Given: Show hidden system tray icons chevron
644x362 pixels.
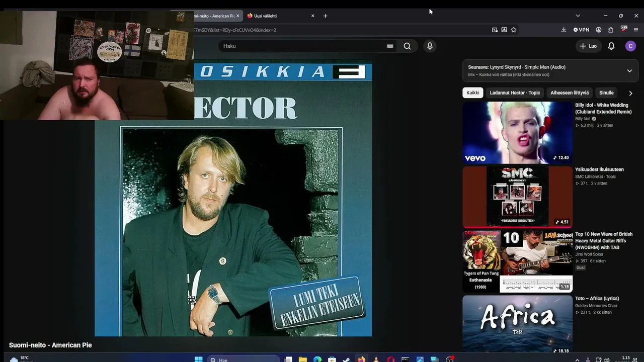Looking at the screenshot, I should (x=577, y=360).
